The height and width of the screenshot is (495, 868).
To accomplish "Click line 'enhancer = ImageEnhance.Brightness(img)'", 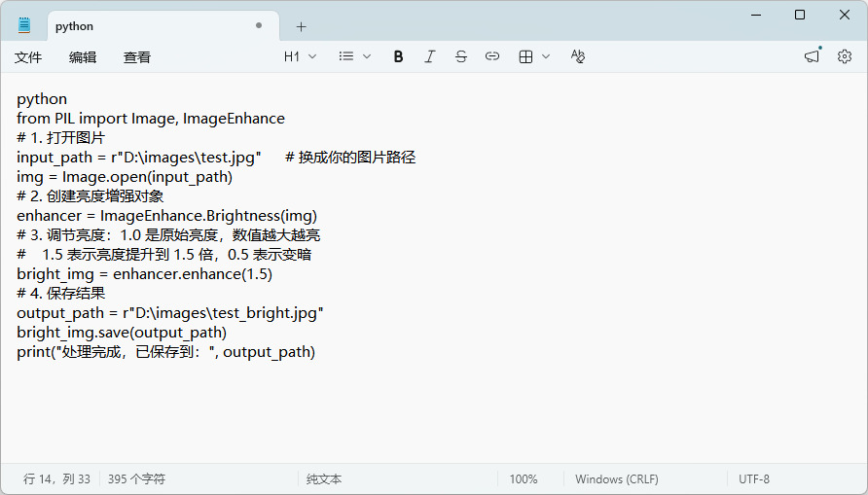I will [x=166, y=216].
